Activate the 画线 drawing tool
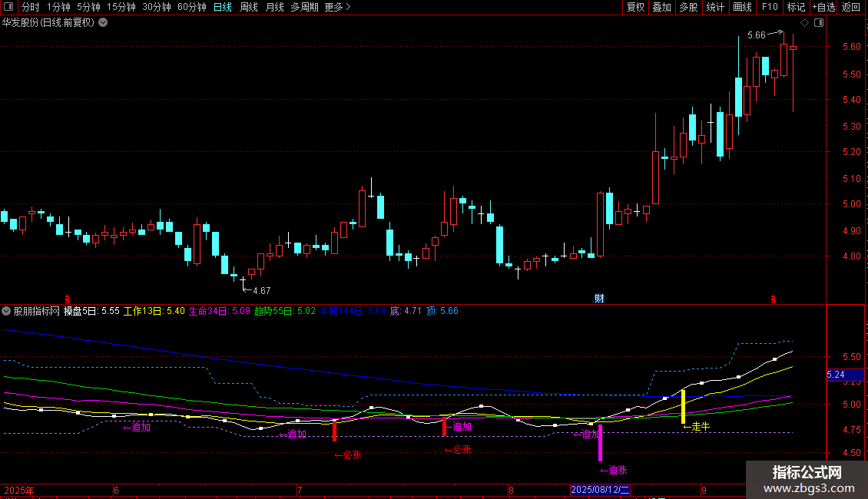This screenshot has height=499, width=868. click(742, 7)
